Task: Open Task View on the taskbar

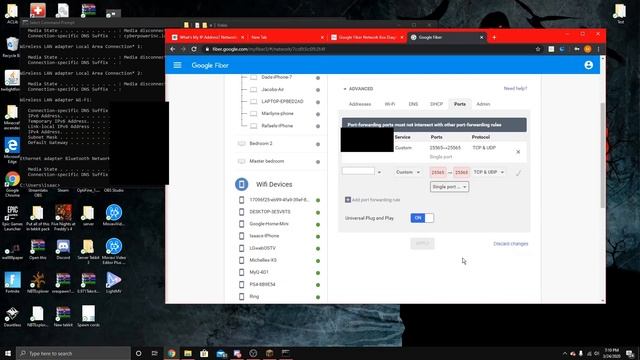Action: click(155, 353)
